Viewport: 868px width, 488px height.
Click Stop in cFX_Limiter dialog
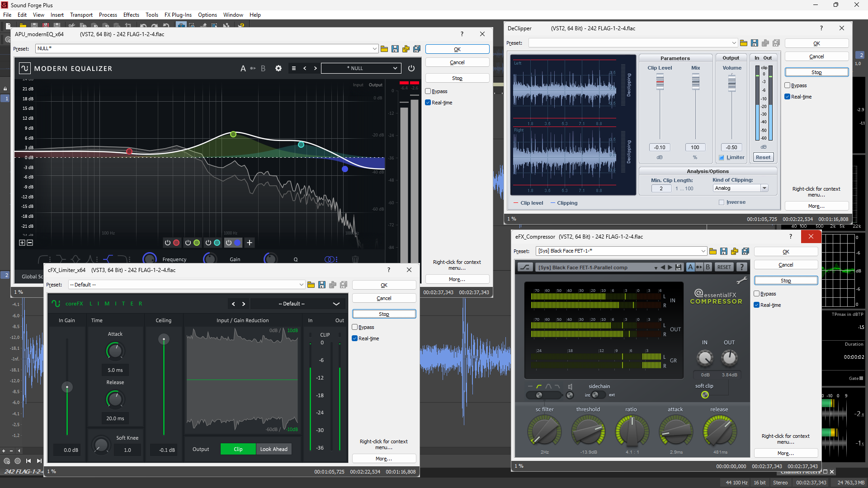384,314
